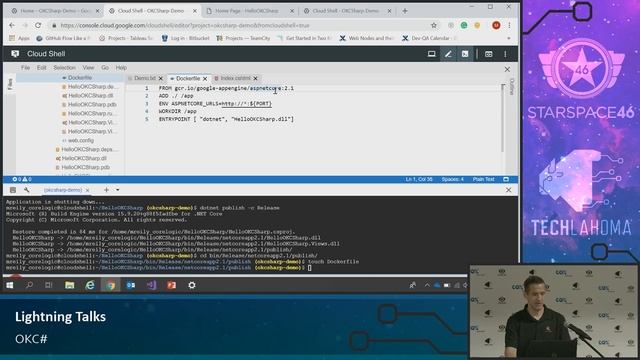The height and width of the screenshot is (360, 640).
Task: Add a new terminal session with plus
Action: pos(106,190)
